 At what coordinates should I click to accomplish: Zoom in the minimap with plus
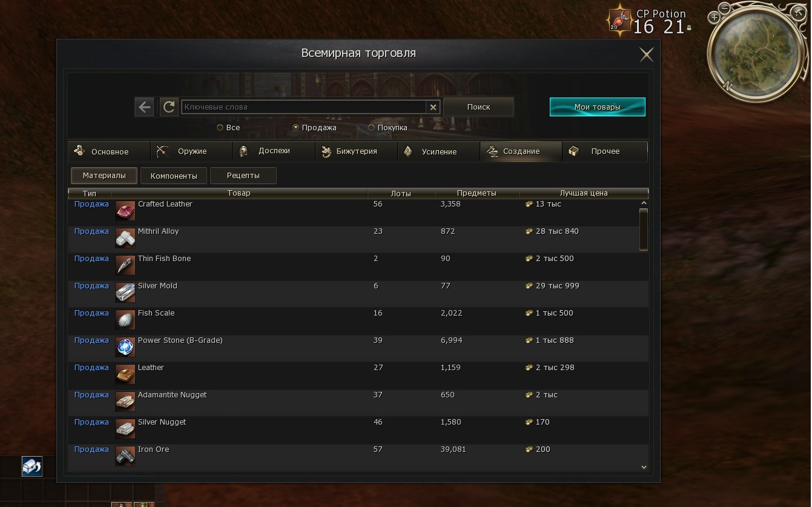click(715, 18)
